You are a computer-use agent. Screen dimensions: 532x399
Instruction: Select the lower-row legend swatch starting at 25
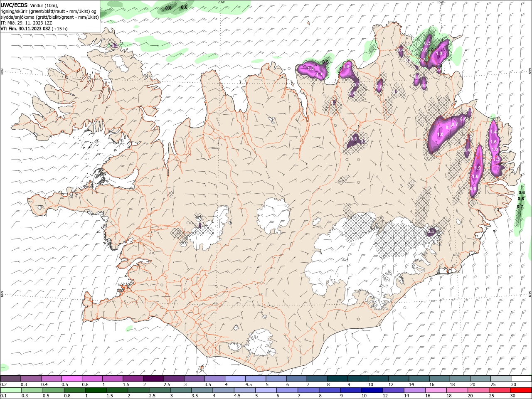[499, 390]
